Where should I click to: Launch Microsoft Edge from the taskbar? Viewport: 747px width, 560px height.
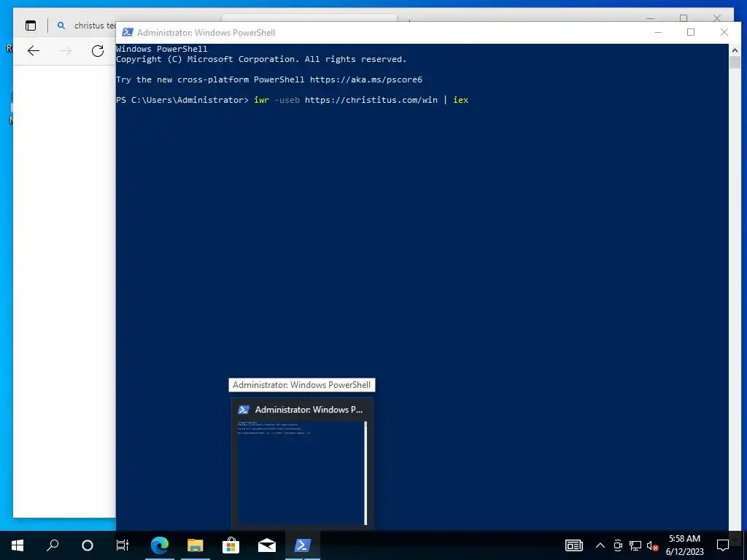tap(160, 545)
